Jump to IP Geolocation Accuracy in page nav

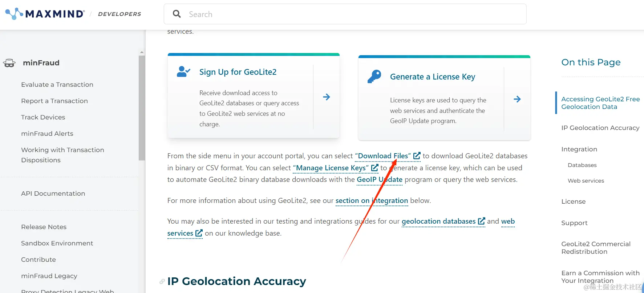pos(600,128)
